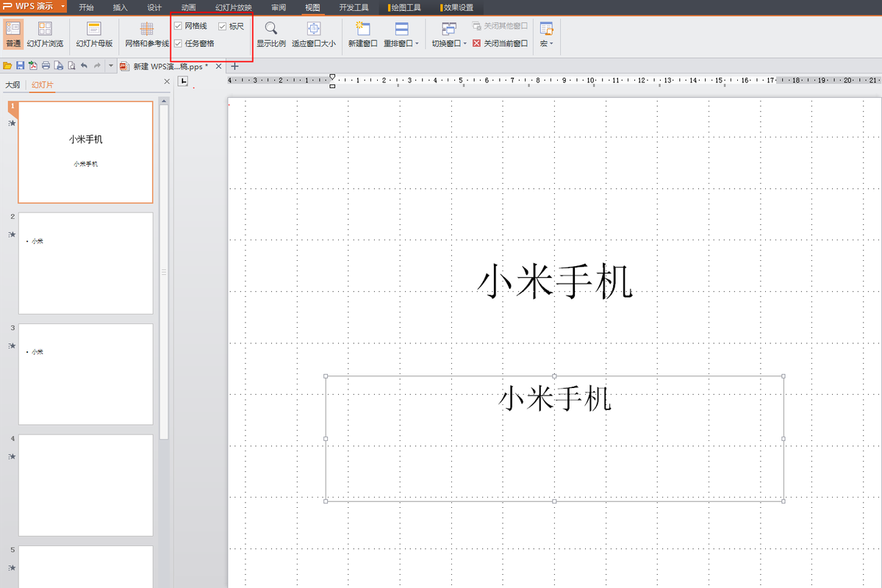The image size is (882, 588).
Task: Click the Undo arrow in quick toolbar
Action: (84, 65)
